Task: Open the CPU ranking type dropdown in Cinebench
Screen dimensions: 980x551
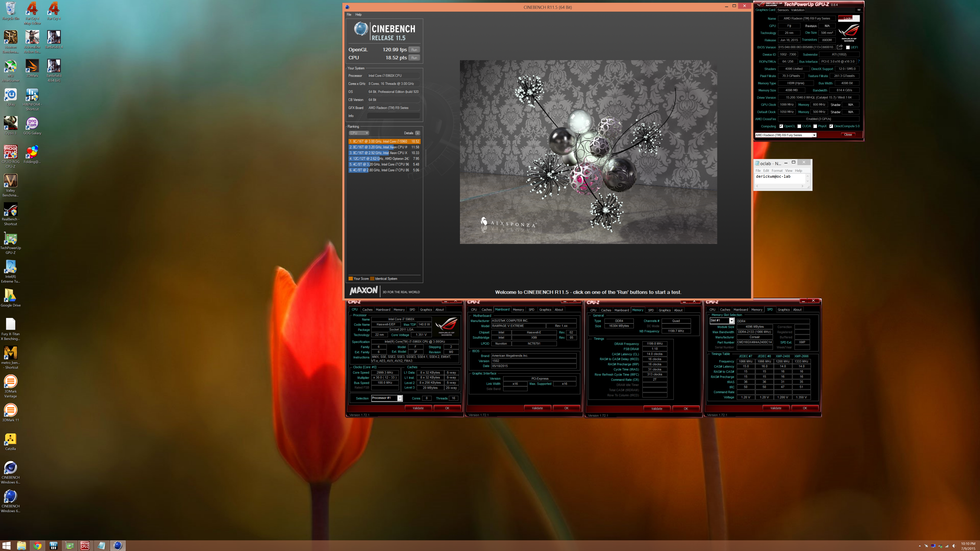Action: click(359, 133)
